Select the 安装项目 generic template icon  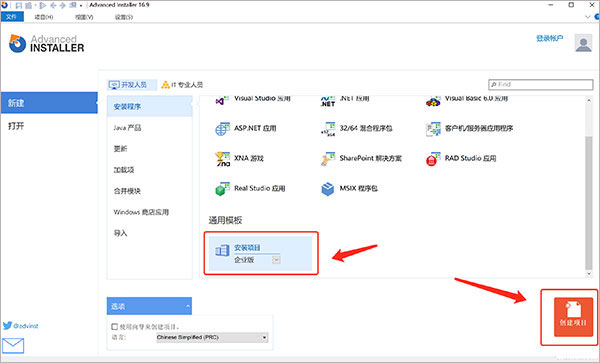222,251
